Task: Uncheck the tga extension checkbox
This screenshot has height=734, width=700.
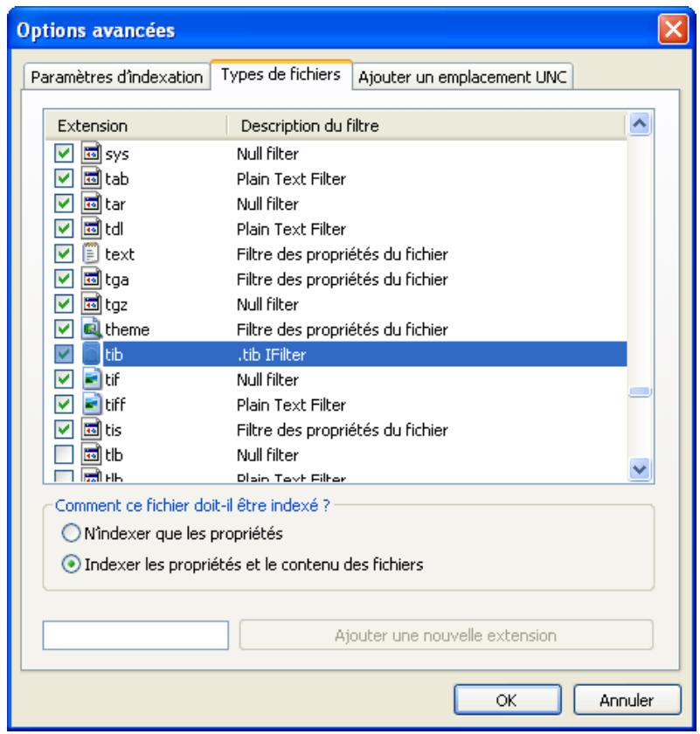Action: 64,279
